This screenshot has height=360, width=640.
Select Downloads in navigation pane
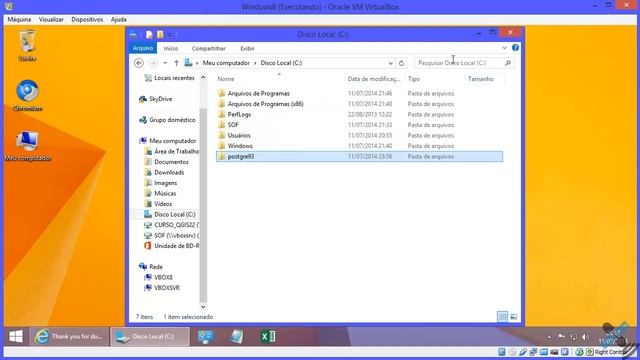click(164, 172)
